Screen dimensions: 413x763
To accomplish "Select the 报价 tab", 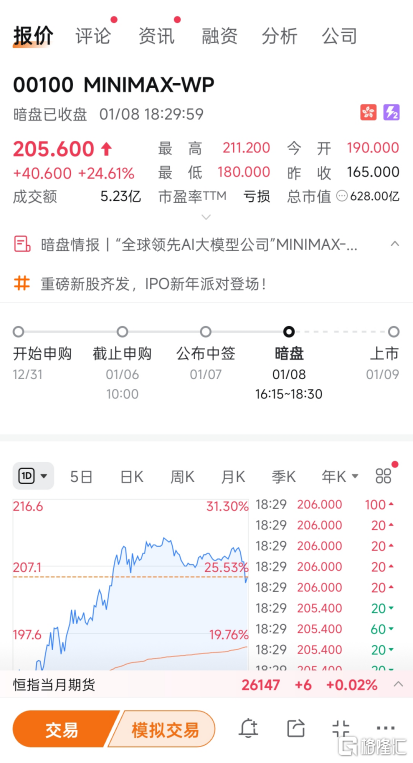I will click(x=33, y=36).
